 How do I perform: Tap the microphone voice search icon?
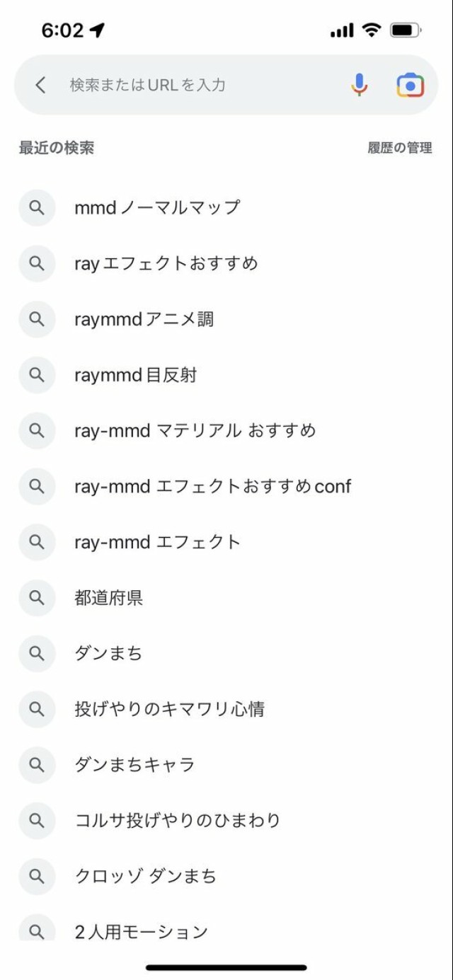tap(360, 85)
